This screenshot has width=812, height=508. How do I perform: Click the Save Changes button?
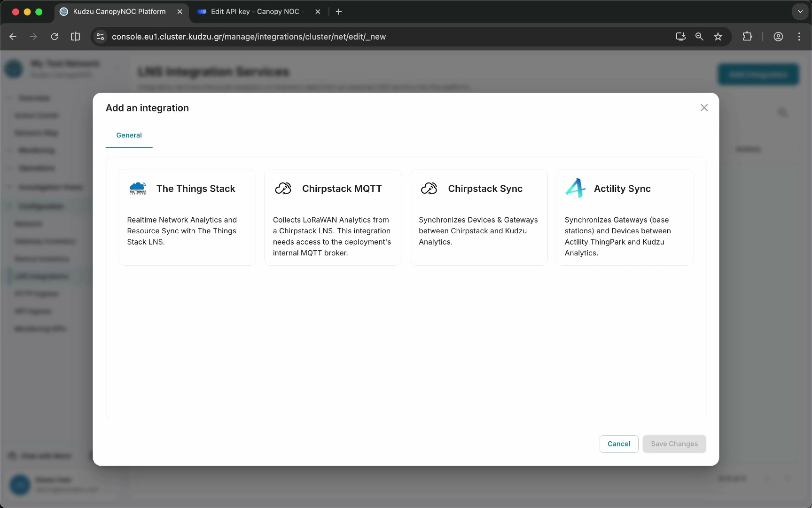point(674,444)
